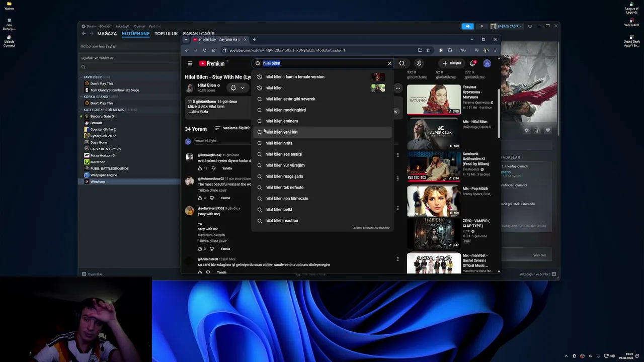Open the Matushka video thumbnail
The height and width of the screenshot is (362, 644).
(434, 100)
